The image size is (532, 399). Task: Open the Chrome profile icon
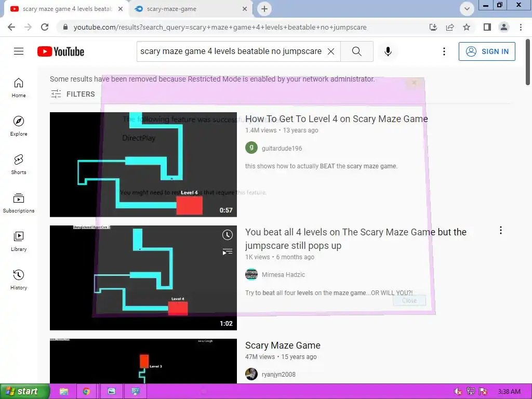tap(504, 27)
